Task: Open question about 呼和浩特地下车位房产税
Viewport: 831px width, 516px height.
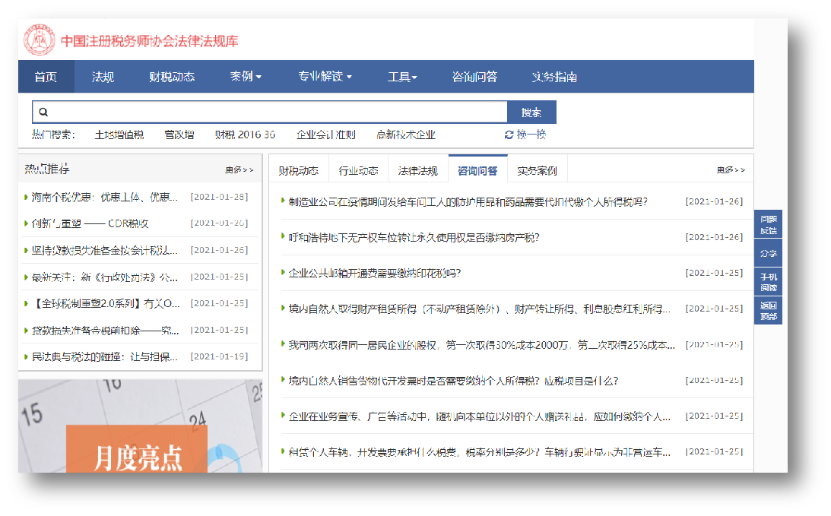Action: 414,237
